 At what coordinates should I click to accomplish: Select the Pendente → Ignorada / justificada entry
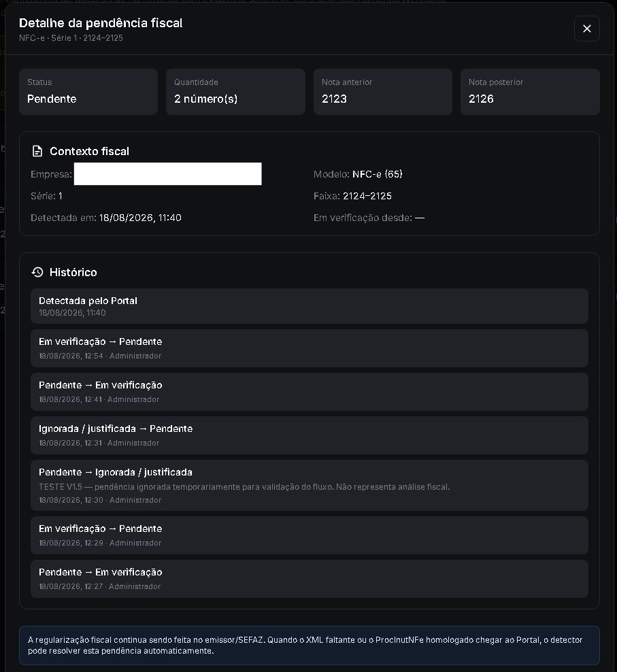(309, 485)
